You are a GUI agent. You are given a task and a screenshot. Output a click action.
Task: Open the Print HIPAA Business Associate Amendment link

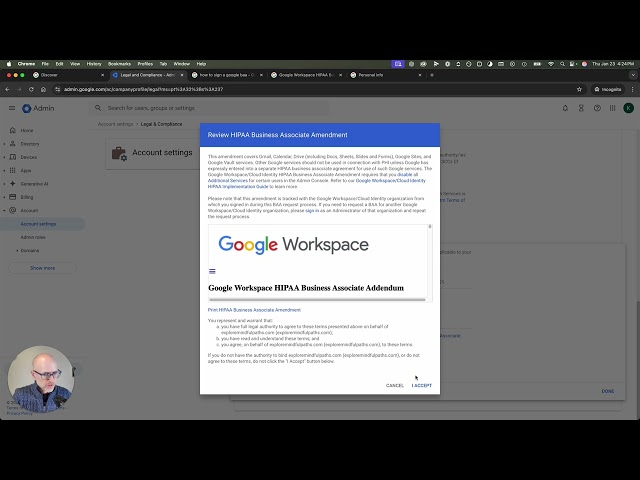(x=254, y=310)
